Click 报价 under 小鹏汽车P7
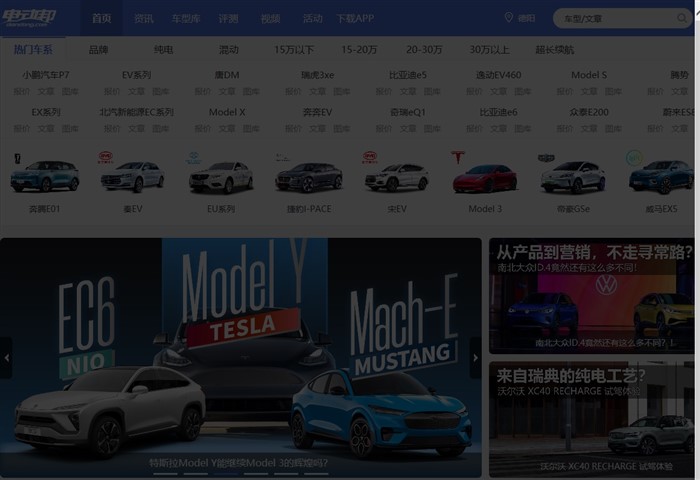This screenshot has width=700, height=480. (x=21, y=92)
